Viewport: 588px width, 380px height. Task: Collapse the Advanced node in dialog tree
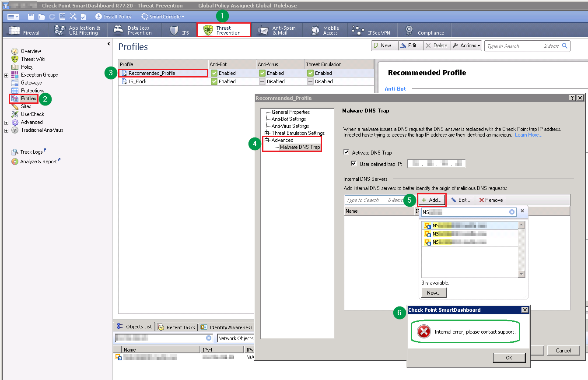[x=267, y=140]
